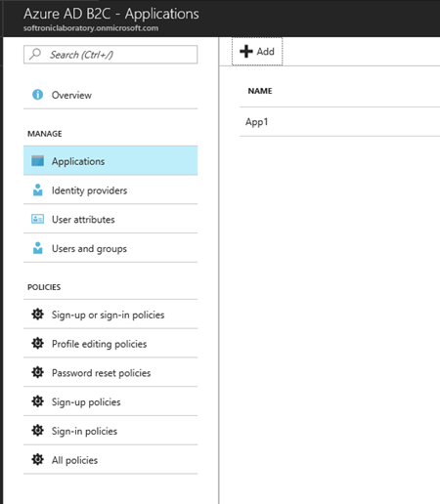The image size is (440, 504).
Task: Click the plus icon on Add
Action: [x=246, y=52]
